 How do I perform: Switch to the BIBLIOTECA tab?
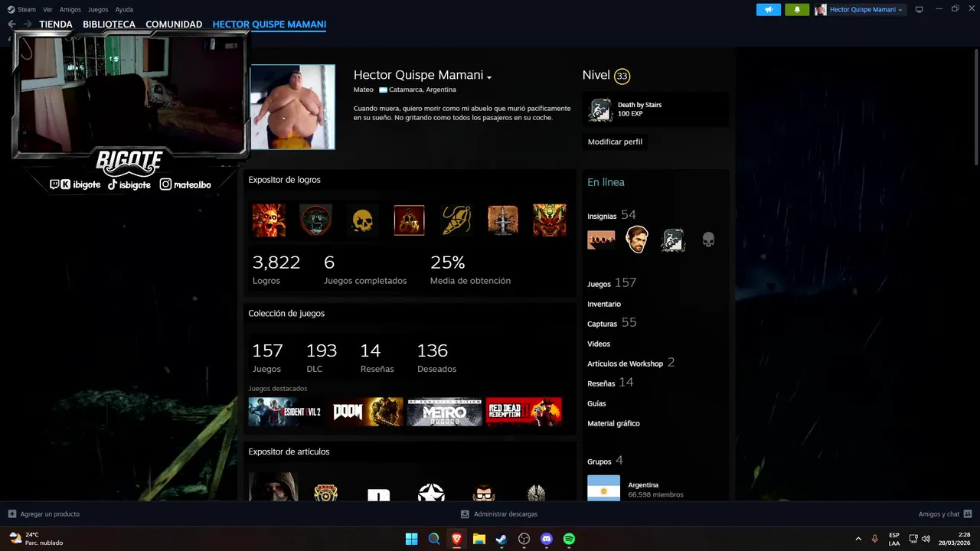[x=109, y=24]
